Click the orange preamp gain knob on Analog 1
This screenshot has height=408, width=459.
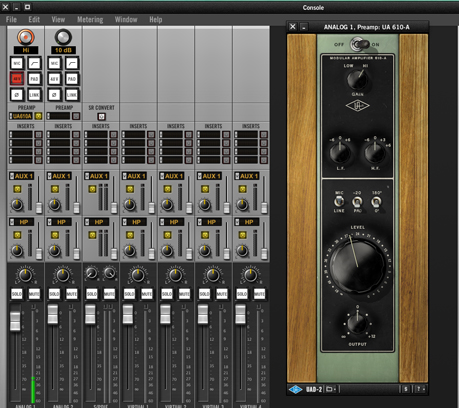[x=26, y=37]
